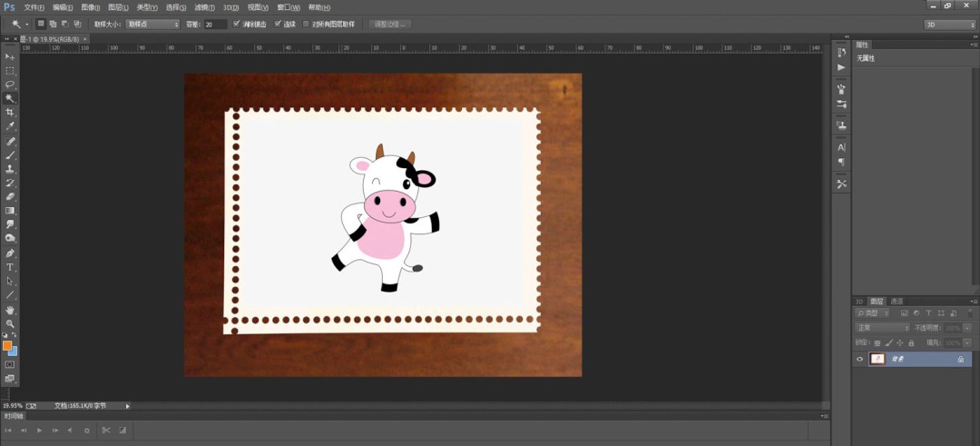Select the Lasso tool
Viewport: 980px width, 446px height.
(10, 84)
